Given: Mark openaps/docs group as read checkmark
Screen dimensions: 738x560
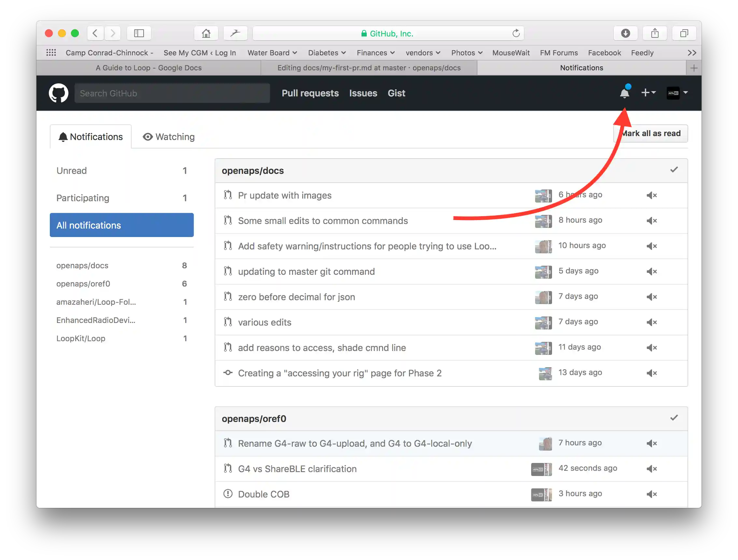Looking at the screenshot, I should (x=674, y=170).
